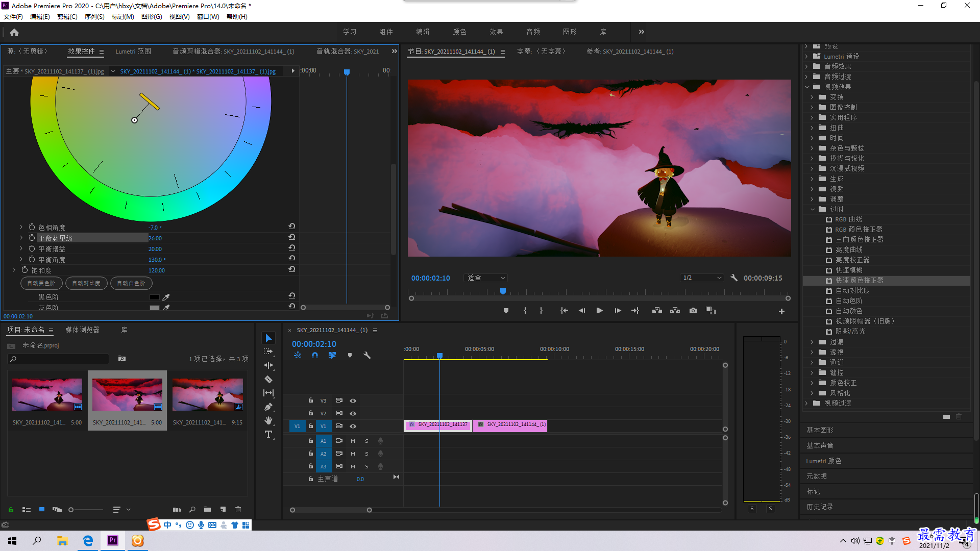This screenshot has width=980, height=551.
Task: Select the 9:15 sequence thumbnail
Action: [207, 394]
